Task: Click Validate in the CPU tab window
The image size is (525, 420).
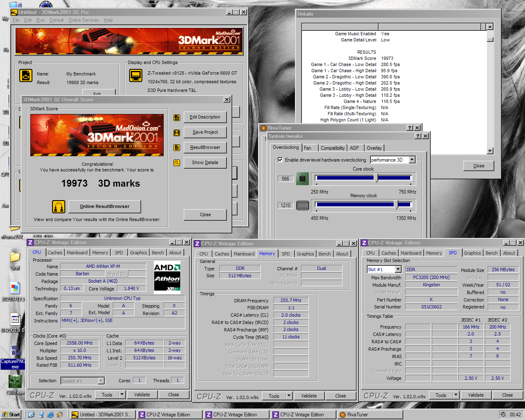Action: [x=142, y=395]
